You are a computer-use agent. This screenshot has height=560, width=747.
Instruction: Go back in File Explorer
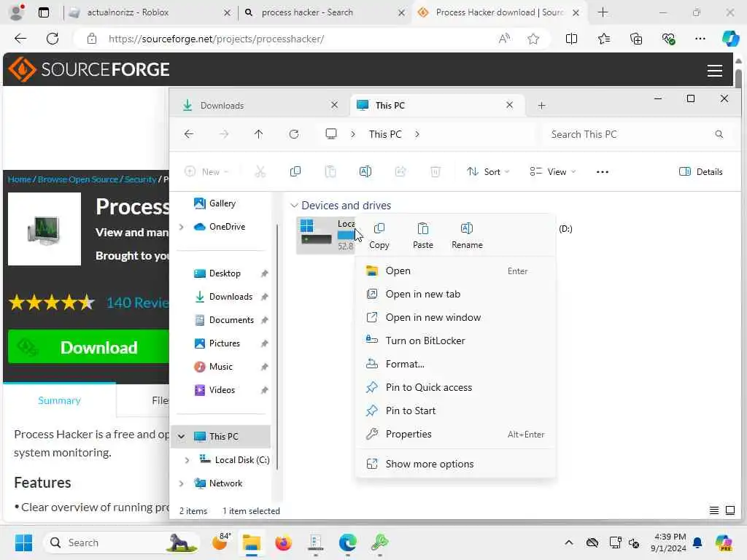pyautogui.click(x=189, y=134)
